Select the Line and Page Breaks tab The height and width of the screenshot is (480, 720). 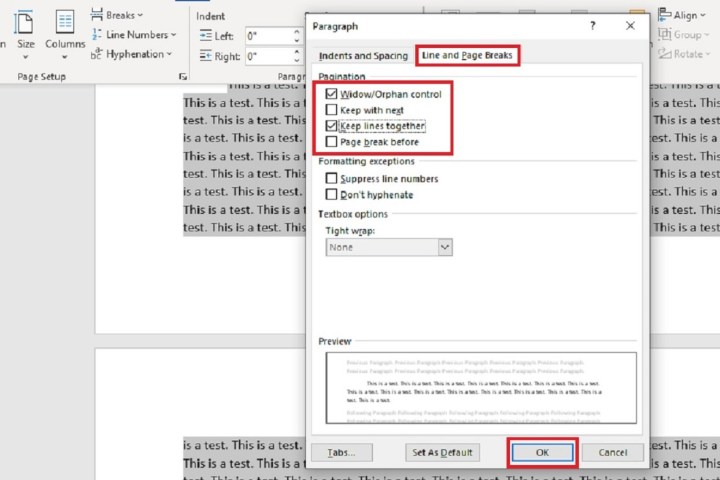click(x=467, y=56)
